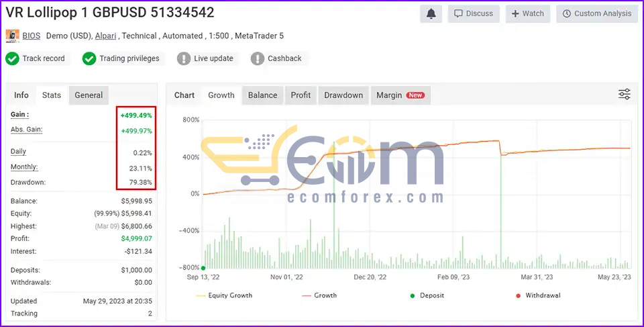Open the BIOS profile link
The width and height of the screenshot is (644, 327).
(32, 36)
